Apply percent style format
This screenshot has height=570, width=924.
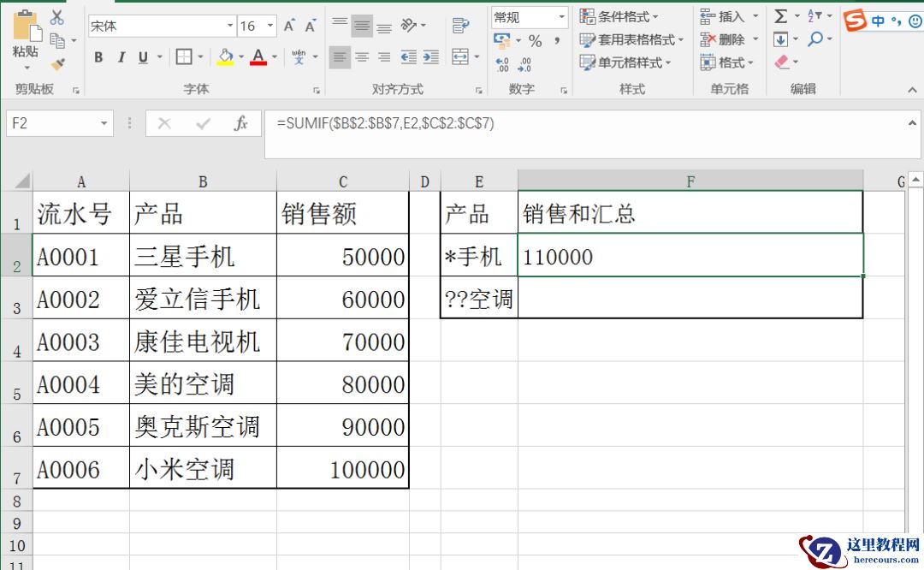pos(535,41)
